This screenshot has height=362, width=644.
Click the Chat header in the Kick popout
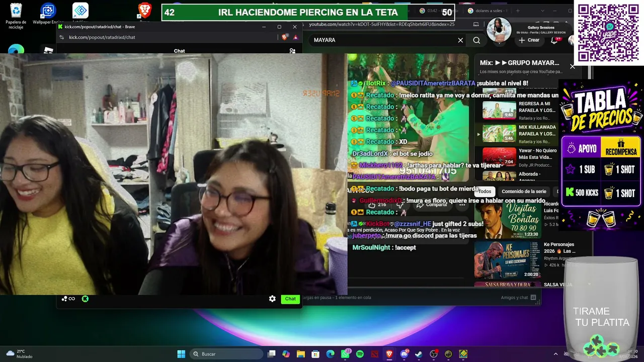click(x=179, y=51)
